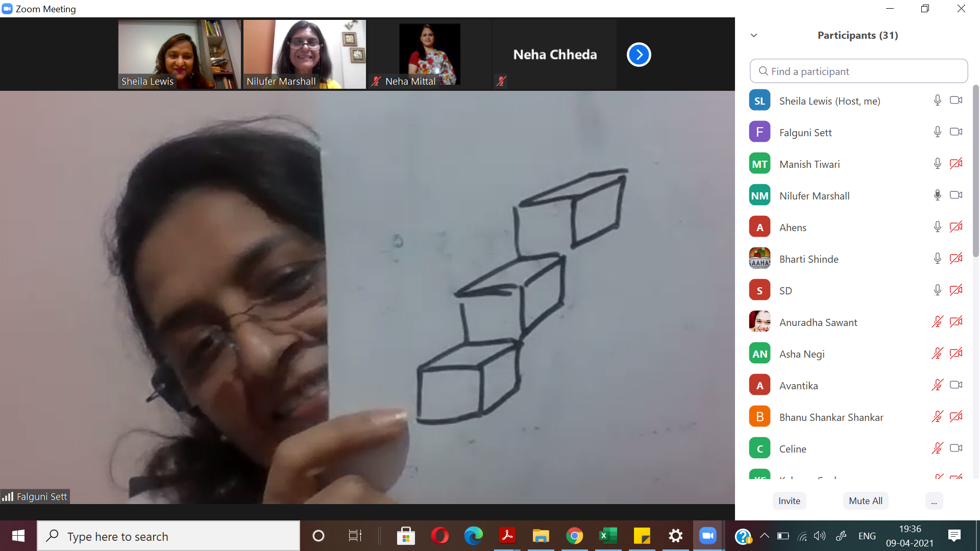Screen dimensions: 980x551
Task: Click the Invite button
Action: [x=789, y=501]
